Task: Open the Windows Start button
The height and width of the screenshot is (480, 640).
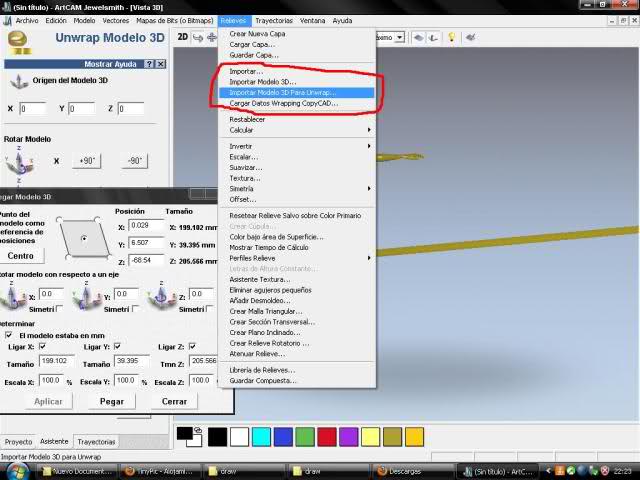Action: [16, 471]
